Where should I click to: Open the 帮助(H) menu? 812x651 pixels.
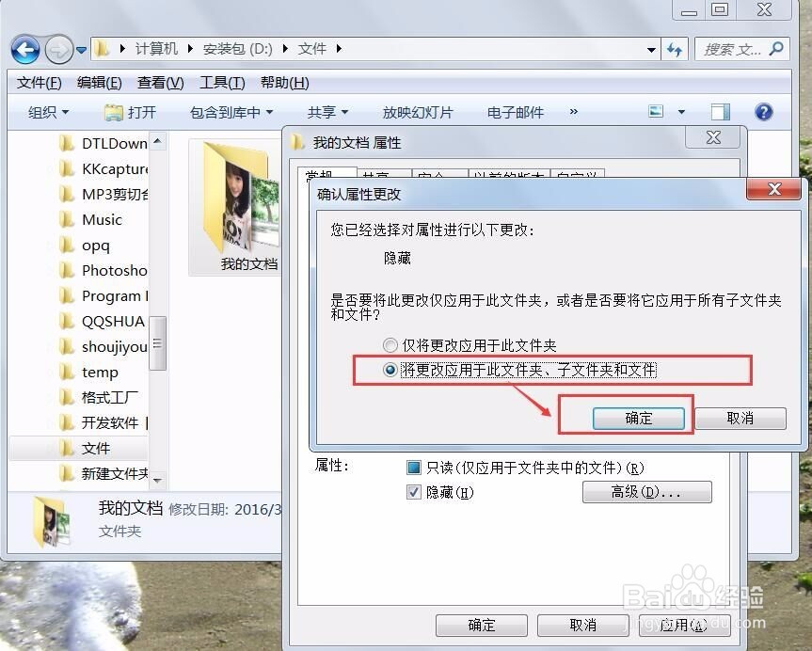[284, 83]
